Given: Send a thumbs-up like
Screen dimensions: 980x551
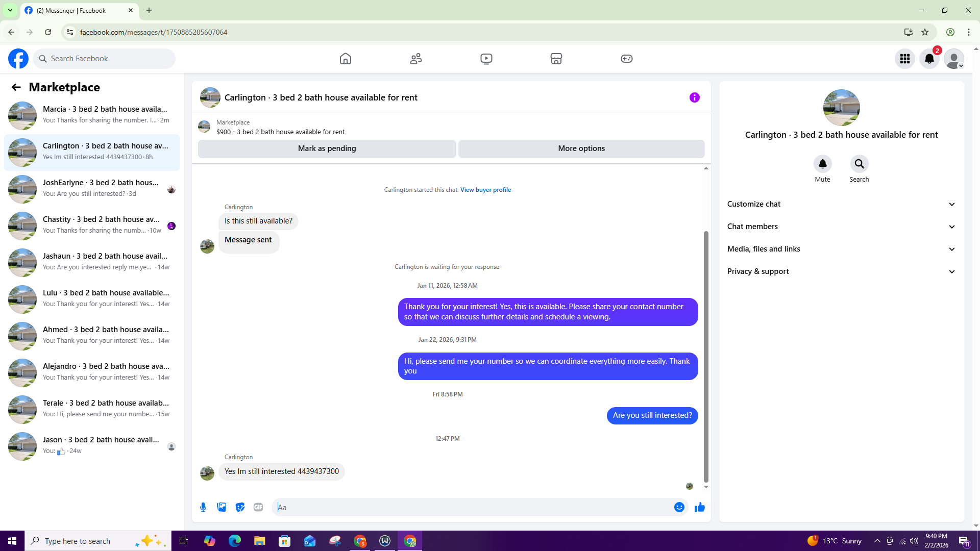Looking at the screenshot, I should pyautogui.click(x=700, y=507).
